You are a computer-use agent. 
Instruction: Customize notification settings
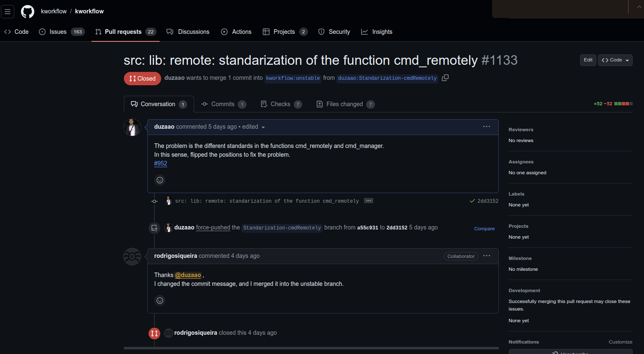coord(620,342)
